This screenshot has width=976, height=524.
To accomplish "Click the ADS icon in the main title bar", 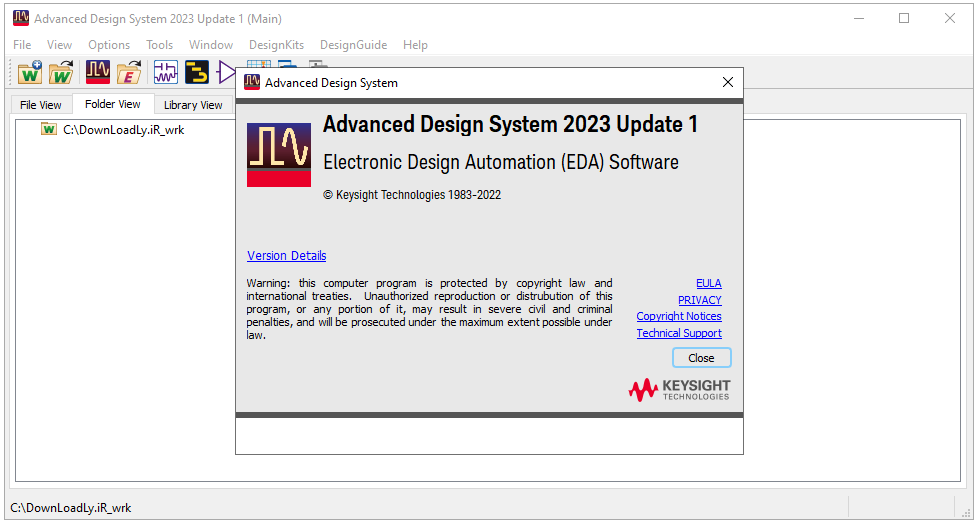I will coord(21,18).
